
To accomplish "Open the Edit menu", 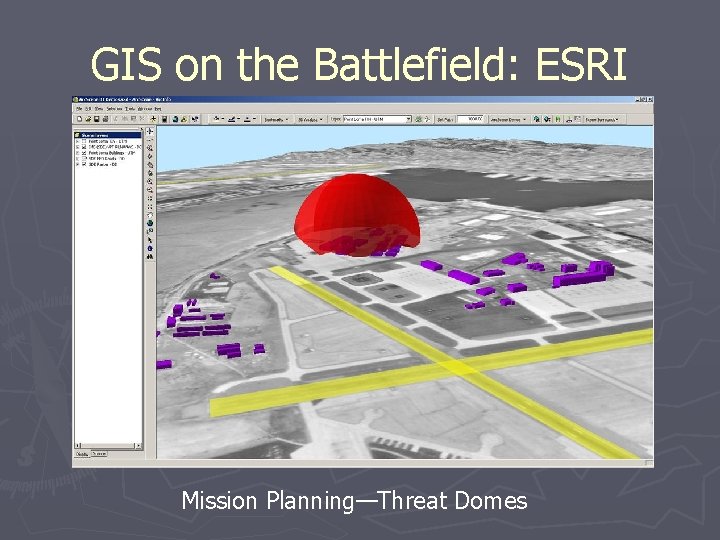I will tap(88, 109).
